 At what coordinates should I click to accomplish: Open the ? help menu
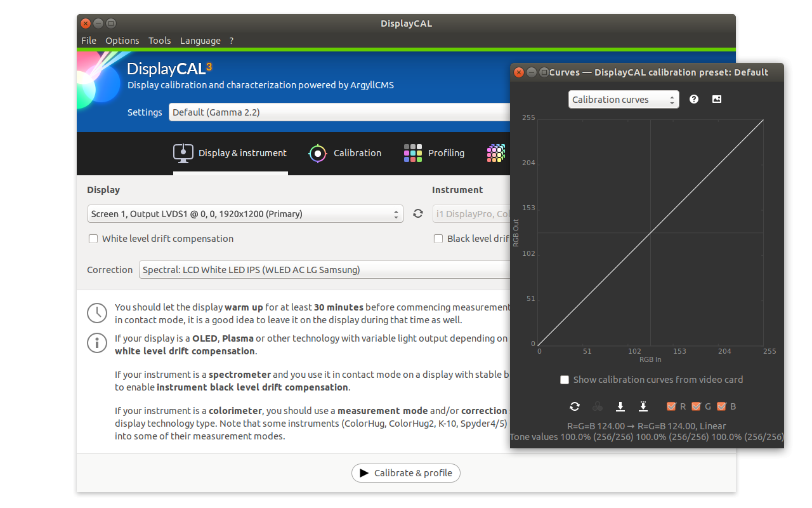pyautogui.click(x=232, y=41)
